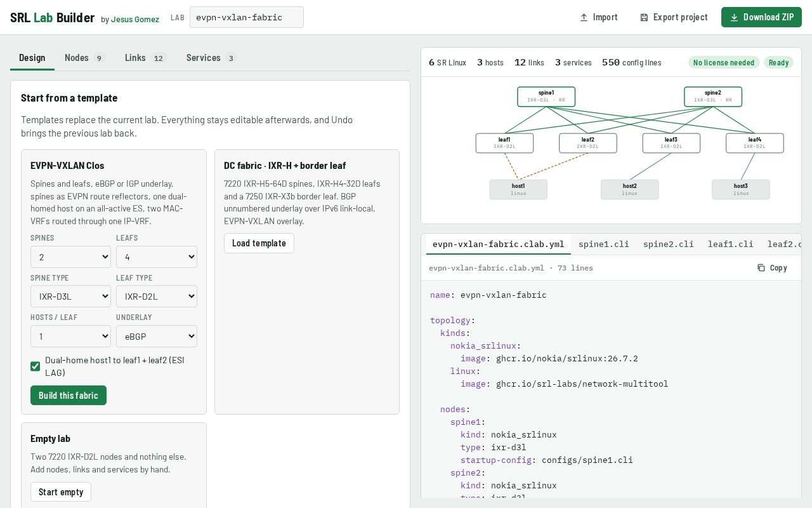Open the Spine type dropdown

click(x=70, y=297)
